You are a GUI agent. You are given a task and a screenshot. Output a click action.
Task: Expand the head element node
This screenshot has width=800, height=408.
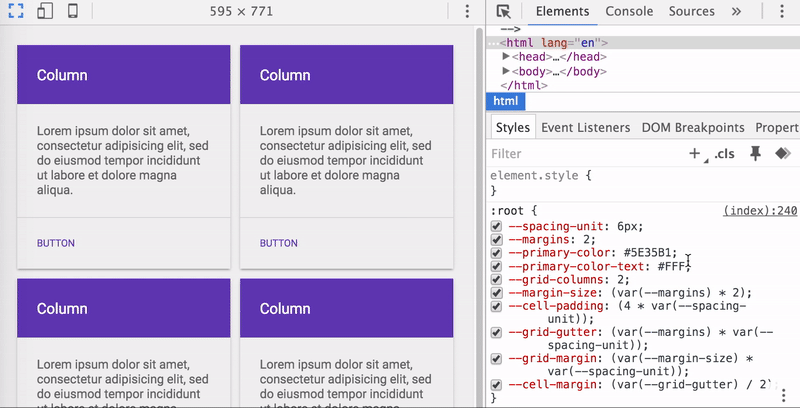tap(506, 57)
